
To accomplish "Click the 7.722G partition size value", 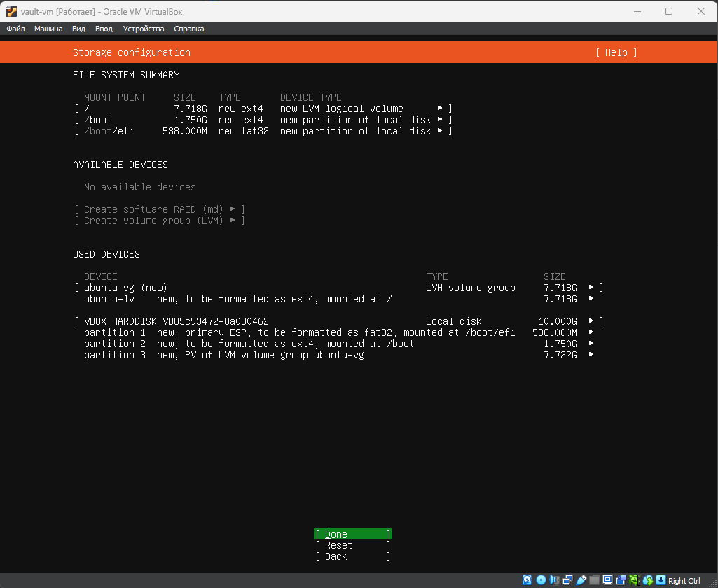I will [x=560, y=355].
